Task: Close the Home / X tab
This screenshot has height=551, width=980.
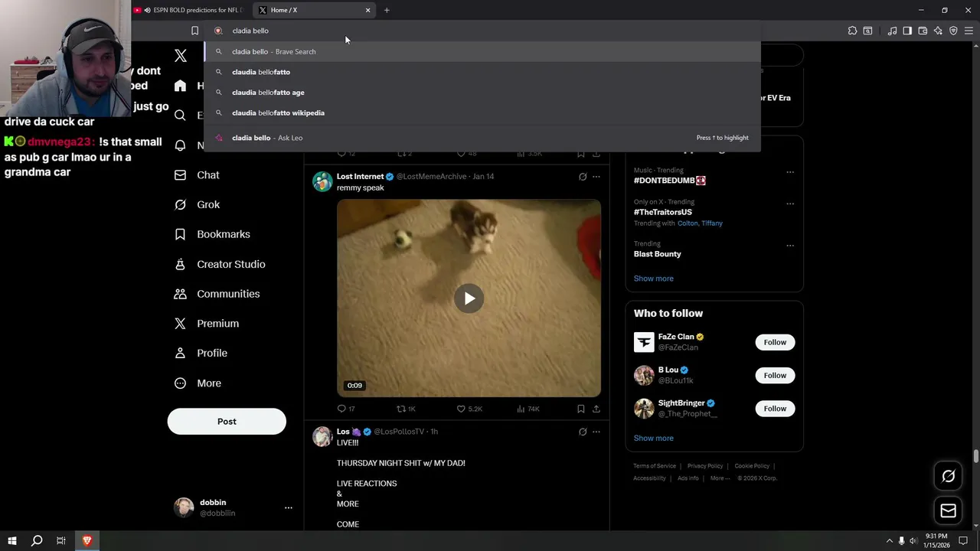Action: [367, 10]
